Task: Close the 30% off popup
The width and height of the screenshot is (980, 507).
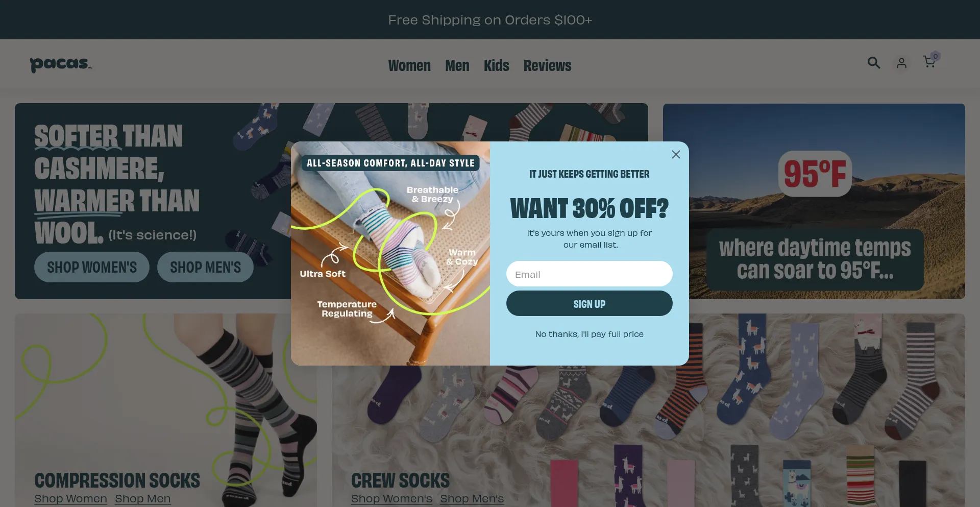Action: [x=676, y=154]
